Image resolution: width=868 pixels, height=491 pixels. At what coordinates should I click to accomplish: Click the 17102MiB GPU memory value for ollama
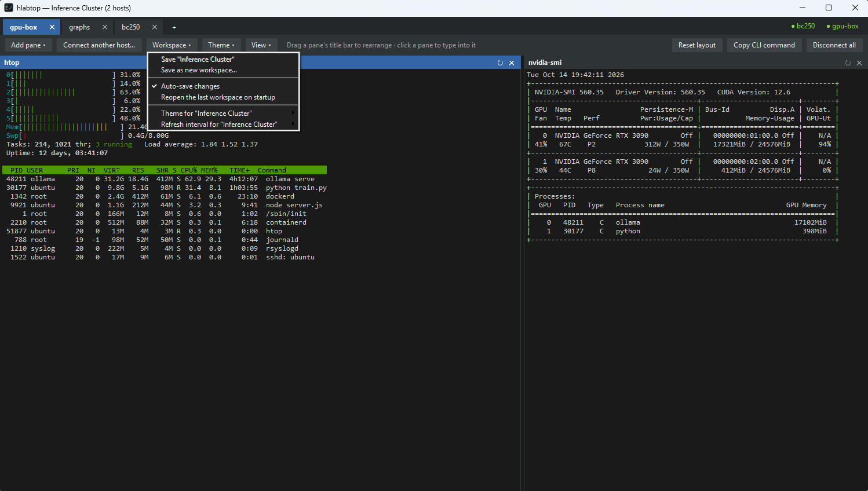click(810, 222)
